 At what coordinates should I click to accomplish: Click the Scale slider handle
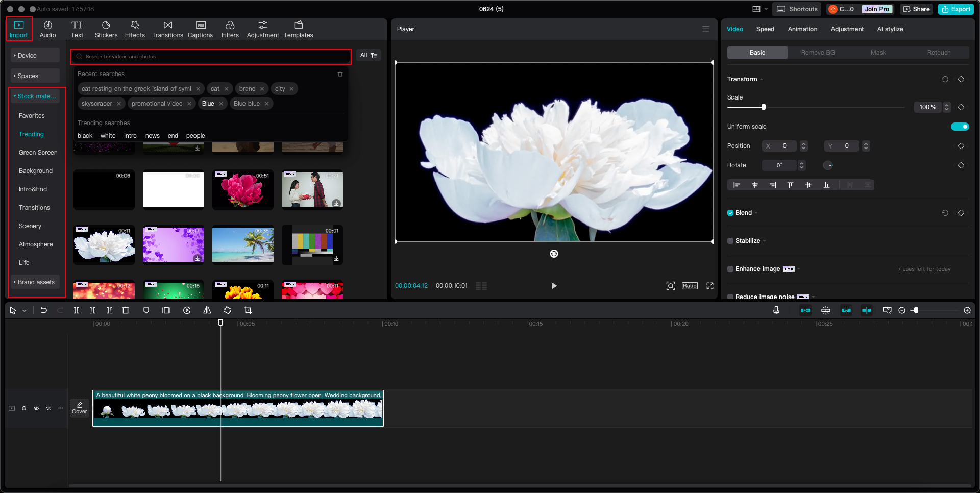tap(764, 107)
